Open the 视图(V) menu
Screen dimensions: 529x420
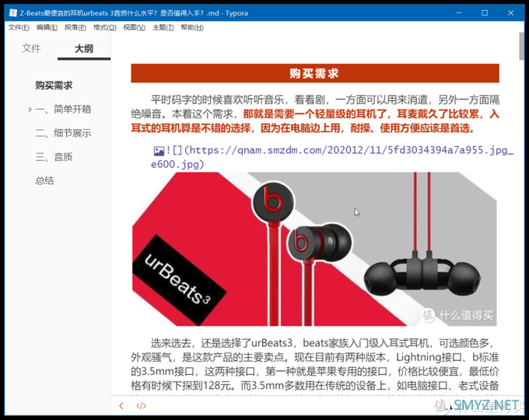134,27
